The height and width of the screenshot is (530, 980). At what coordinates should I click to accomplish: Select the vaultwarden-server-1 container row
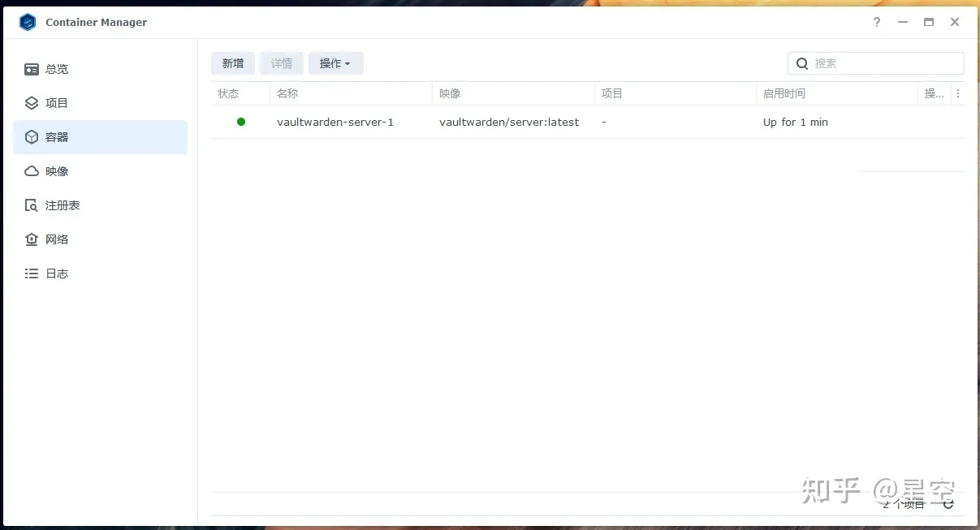pos(335,122)
